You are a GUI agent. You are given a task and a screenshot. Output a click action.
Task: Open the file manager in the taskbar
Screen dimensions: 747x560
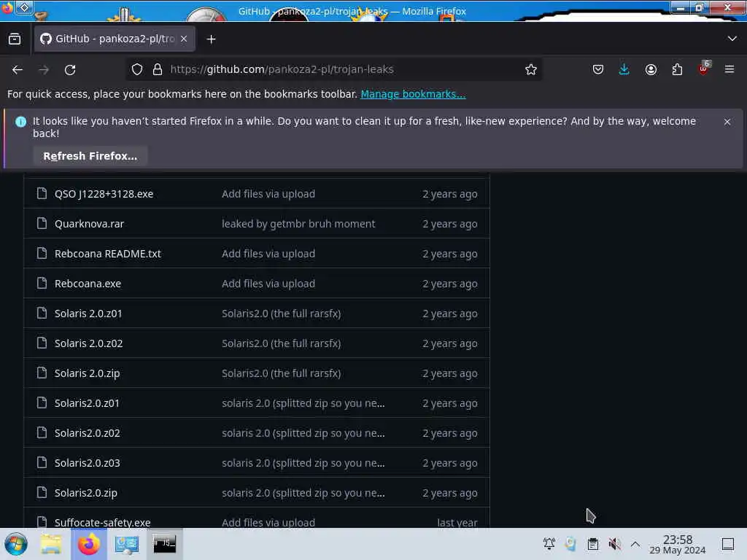point(51,544)
